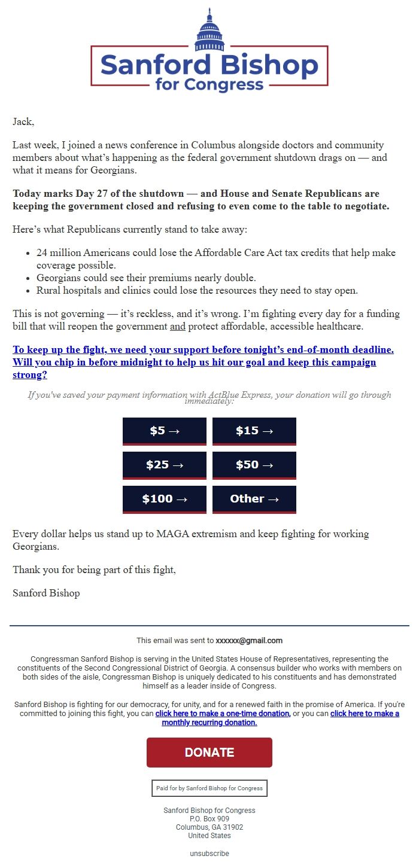Click the $5 donation button

[164, 431]
